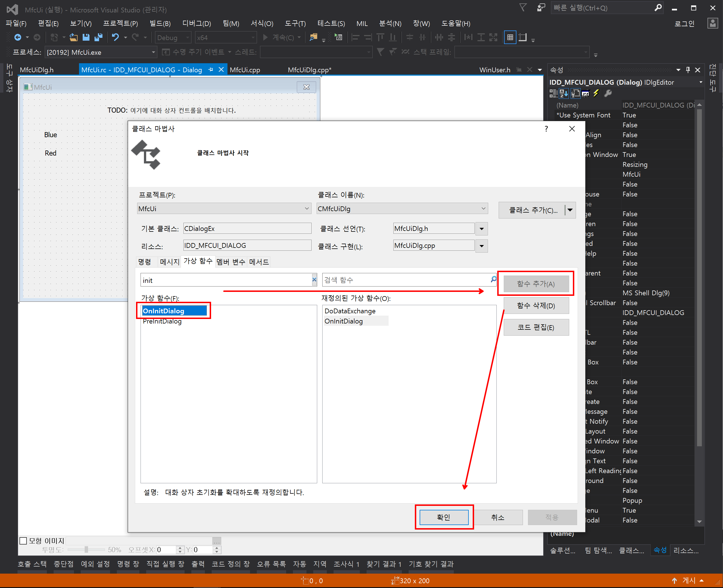
Task: Click the Save All toolbar icon
Action: pyautogui.click(x=98, y=37)
